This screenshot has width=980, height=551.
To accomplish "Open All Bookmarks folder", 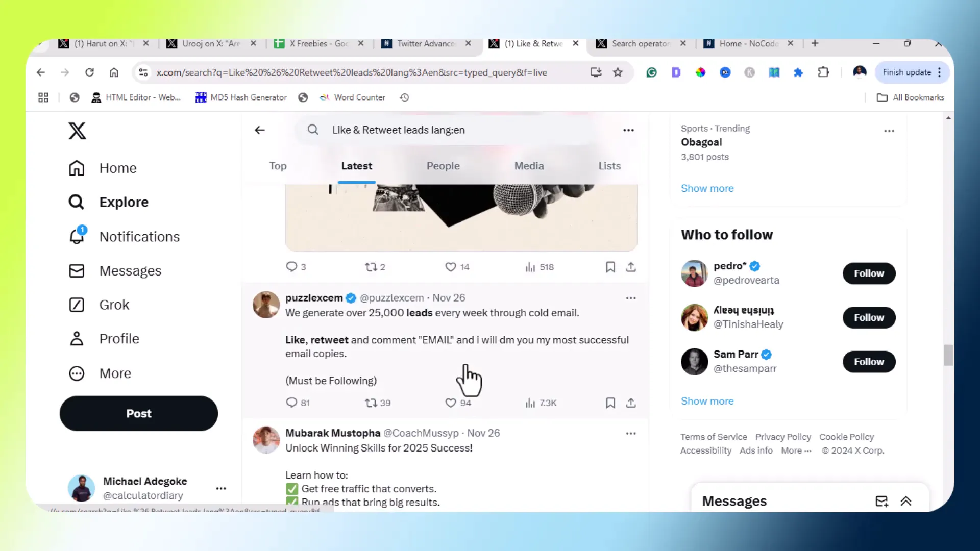I will click(x=911, y=97).
